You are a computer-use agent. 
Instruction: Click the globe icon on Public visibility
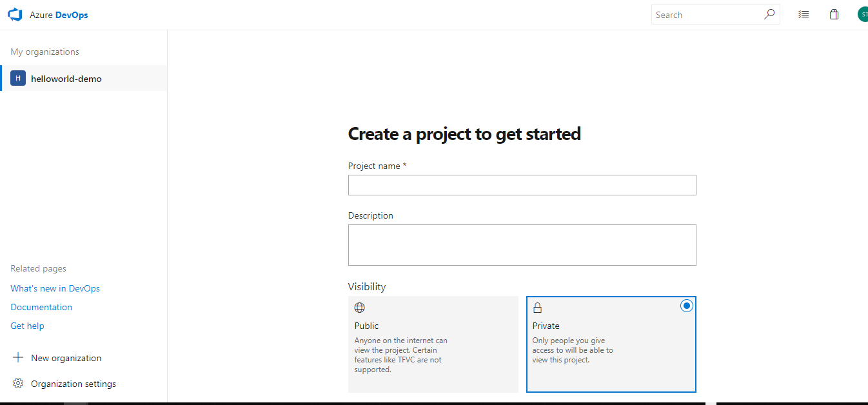point(359,307)
